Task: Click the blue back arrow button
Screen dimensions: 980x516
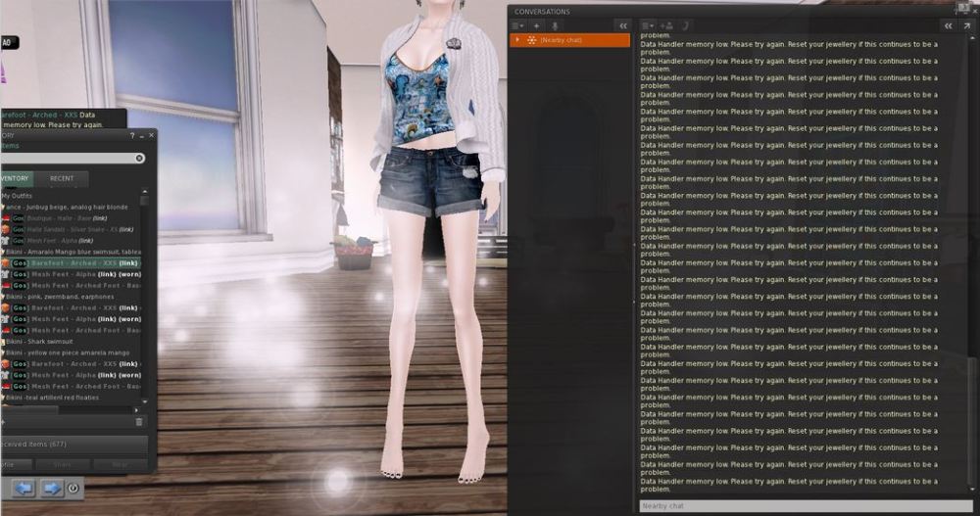Action: (x=23, y=488)
